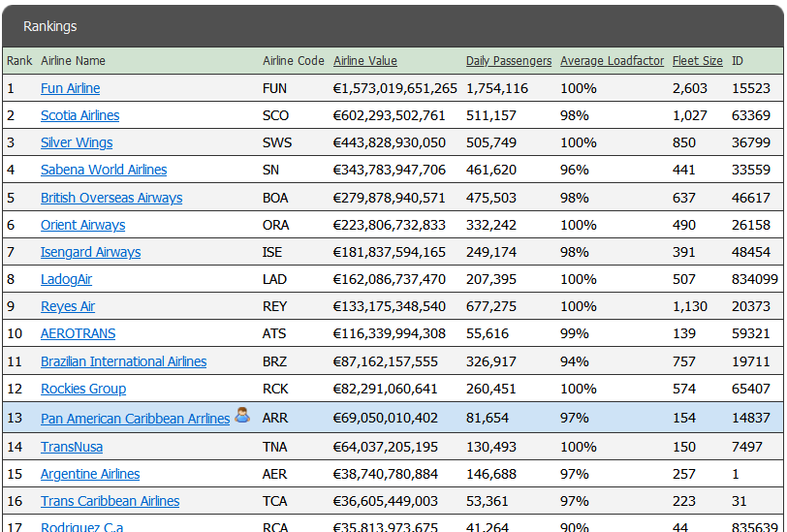Open Rockies Group airline page
The width and height of the screenshot is (787, 532).
click(83, 389)
